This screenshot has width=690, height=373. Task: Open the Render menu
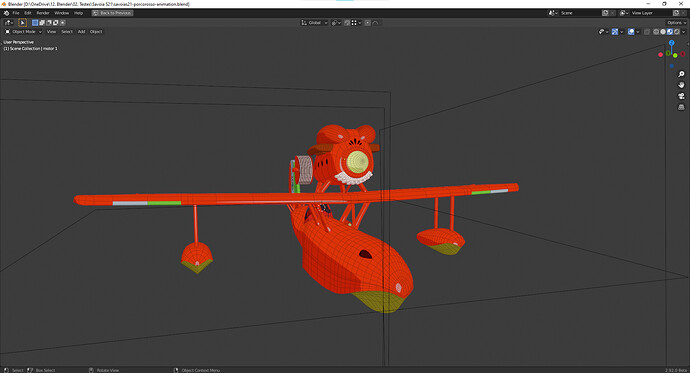tap(43, 13)
